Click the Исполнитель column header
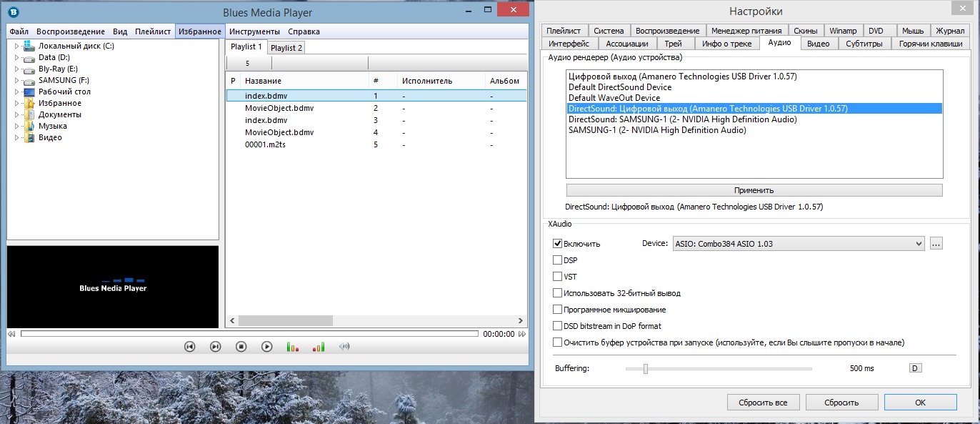Image resolution: width=980 pixels, height=424 pixels. pyautogui.click(x=441, y=81)
